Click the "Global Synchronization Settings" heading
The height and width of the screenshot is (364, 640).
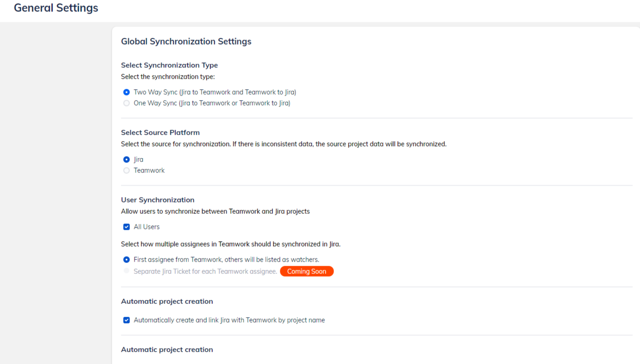[x=186, y=41]
